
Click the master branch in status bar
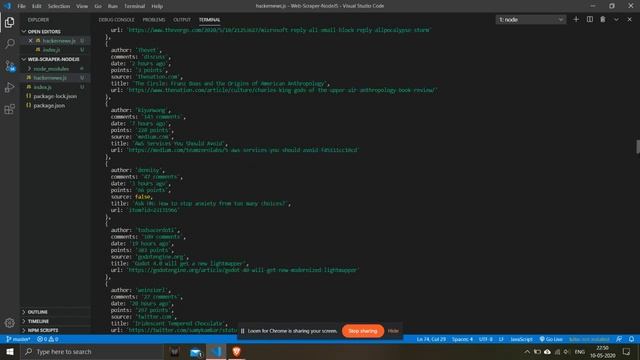click(x=18, y=339)
